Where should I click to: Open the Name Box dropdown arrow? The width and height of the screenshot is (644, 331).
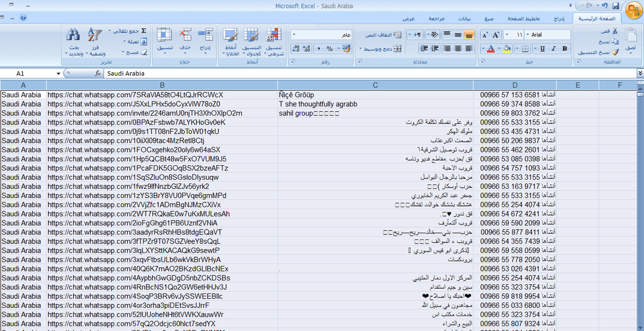tap(58, 73)
